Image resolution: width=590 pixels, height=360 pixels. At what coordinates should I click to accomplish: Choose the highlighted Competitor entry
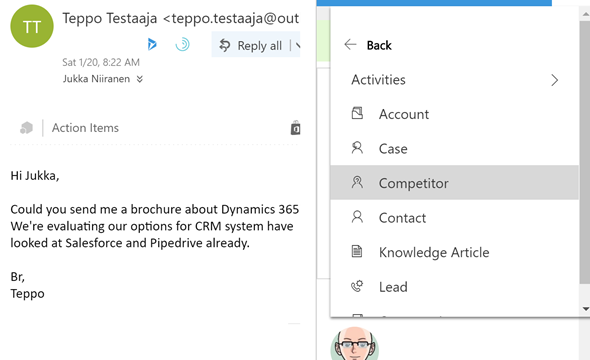point(455,183)
